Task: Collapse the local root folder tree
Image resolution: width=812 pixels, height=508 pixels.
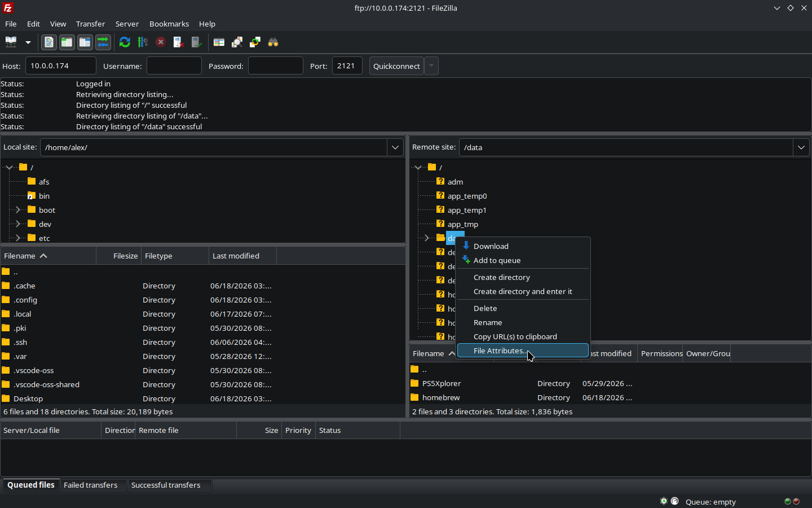Action: coord(9,168)
